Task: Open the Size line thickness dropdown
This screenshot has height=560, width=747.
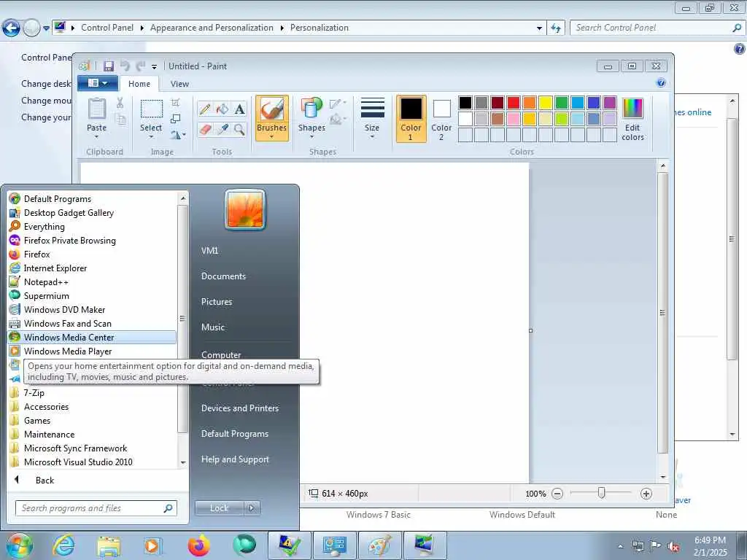Action: (x=371, y=119)
